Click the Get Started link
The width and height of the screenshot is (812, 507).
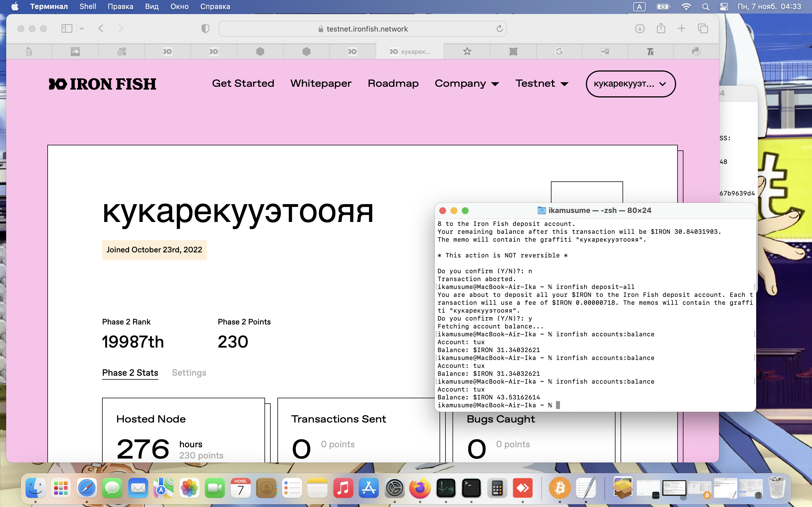coord(243,83)
